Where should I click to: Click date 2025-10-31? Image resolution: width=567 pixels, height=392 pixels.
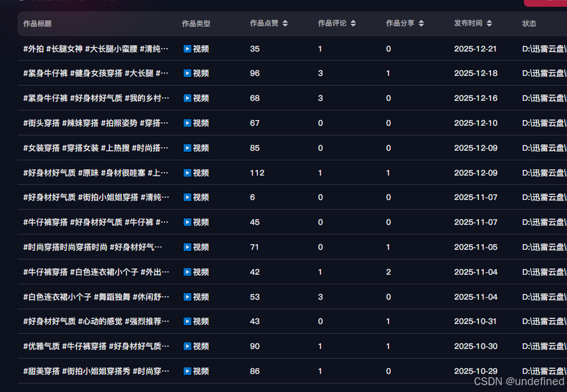coord(475,321)
